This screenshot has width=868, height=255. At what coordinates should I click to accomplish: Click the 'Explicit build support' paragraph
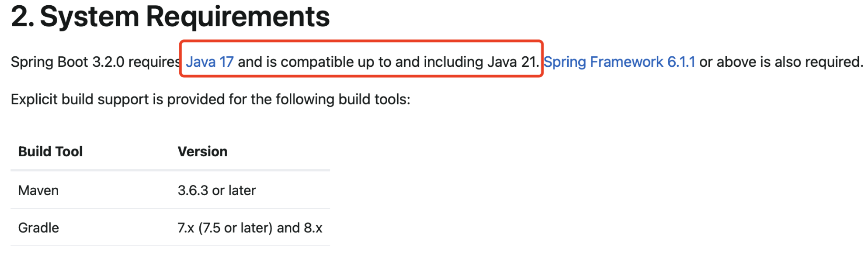pyautogui.click(x=211, y=100)
